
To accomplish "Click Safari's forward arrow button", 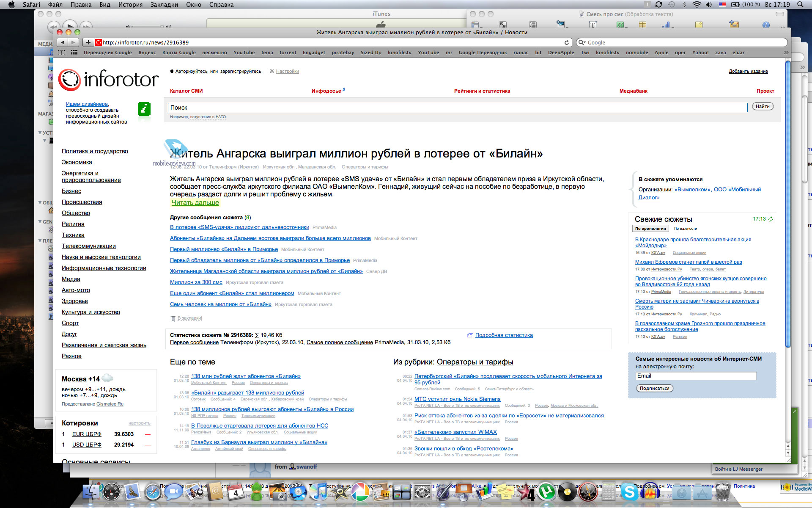I will coord(74,42).
